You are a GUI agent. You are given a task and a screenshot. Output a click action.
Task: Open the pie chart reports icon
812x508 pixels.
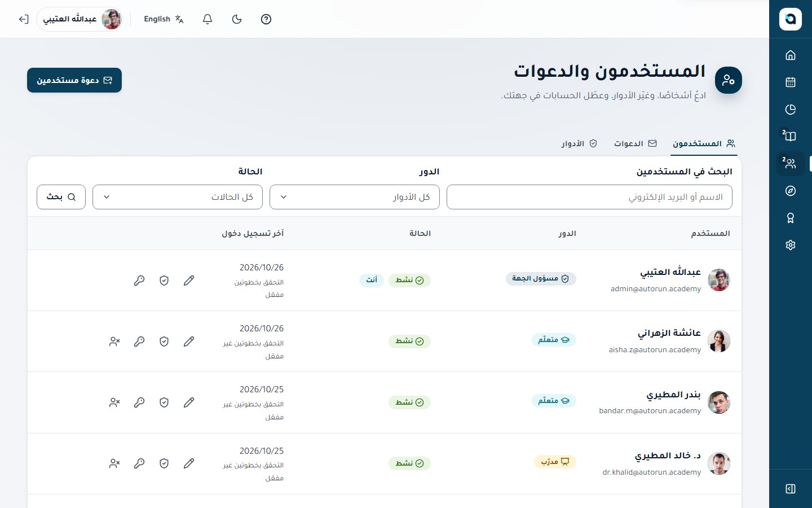point(791,109)
